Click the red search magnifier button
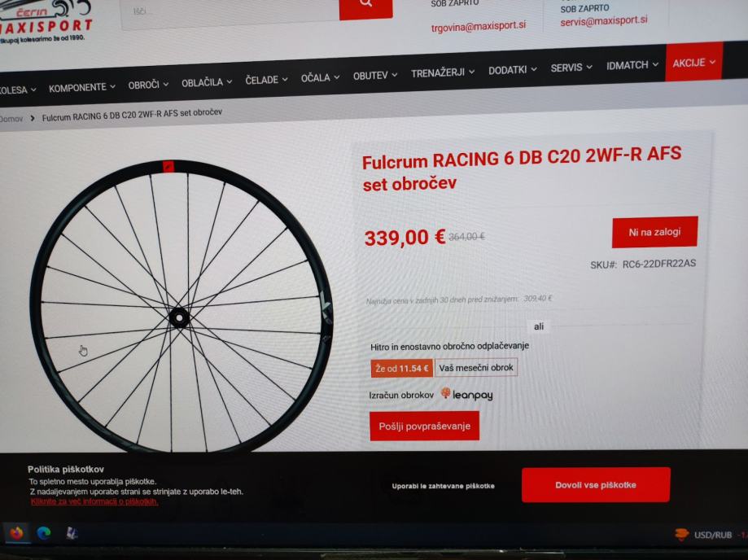Image resolution: width=748 pixels, height=560 pixels. click(x=366, y=8)
